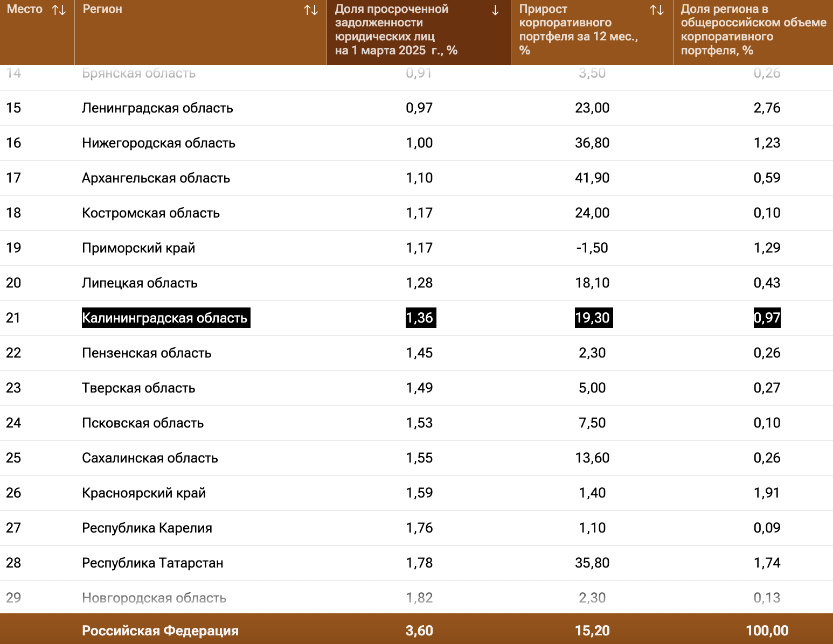Click rank number 21

(13, 318)
